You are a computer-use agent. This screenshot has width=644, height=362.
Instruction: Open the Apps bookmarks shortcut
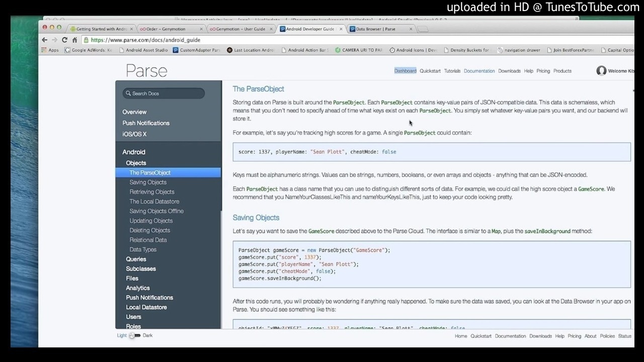tap(50, 50)
